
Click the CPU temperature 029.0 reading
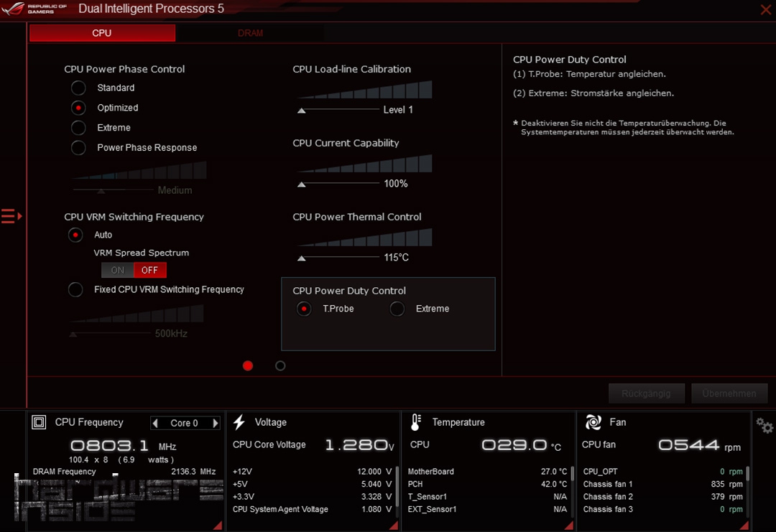pyautogui.click(x=522, y=445)
